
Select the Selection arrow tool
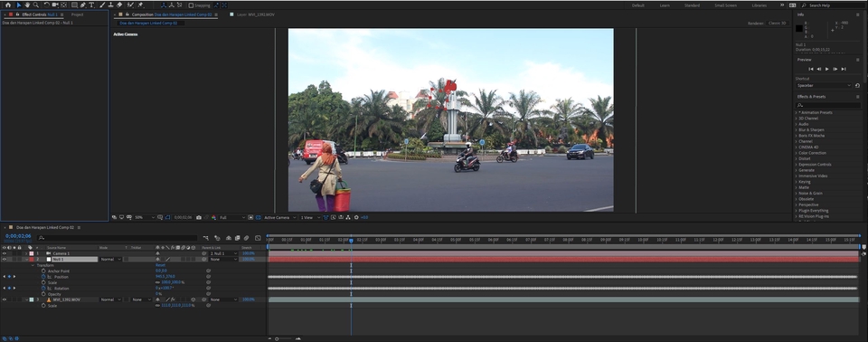click(x=18, y=5)
